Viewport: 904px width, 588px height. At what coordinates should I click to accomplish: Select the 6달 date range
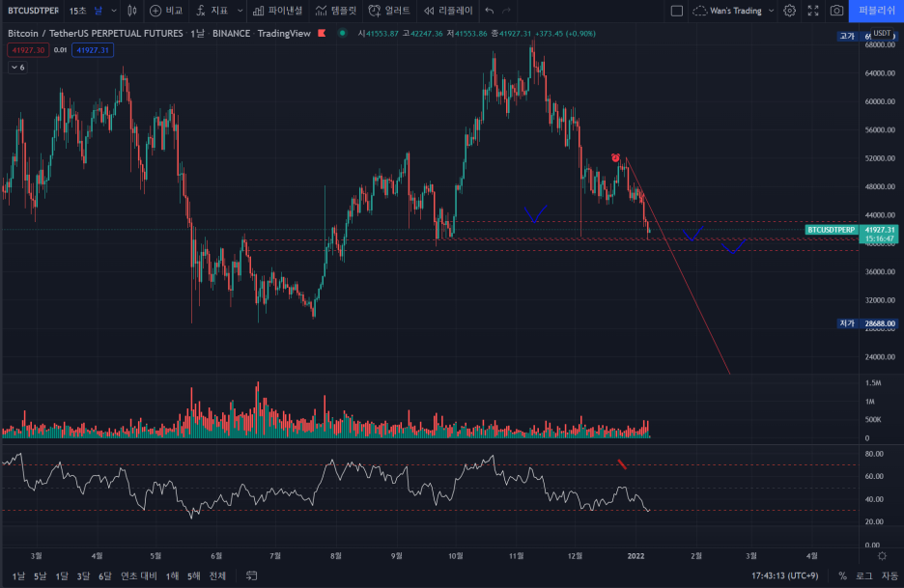pyautogui.click(x=105, y=575)
